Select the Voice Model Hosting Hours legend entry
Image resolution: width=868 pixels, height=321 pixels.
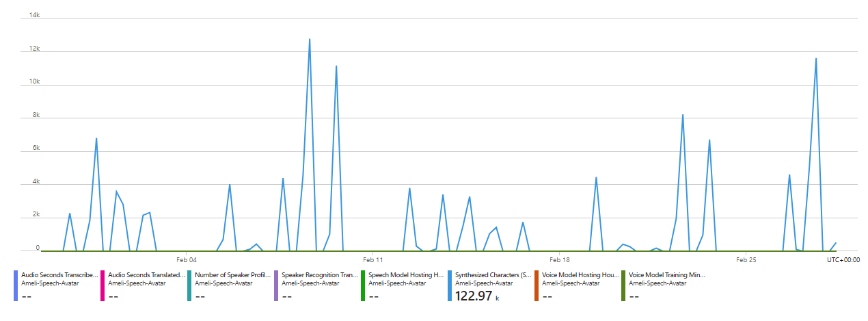click(x=577, y=285)
